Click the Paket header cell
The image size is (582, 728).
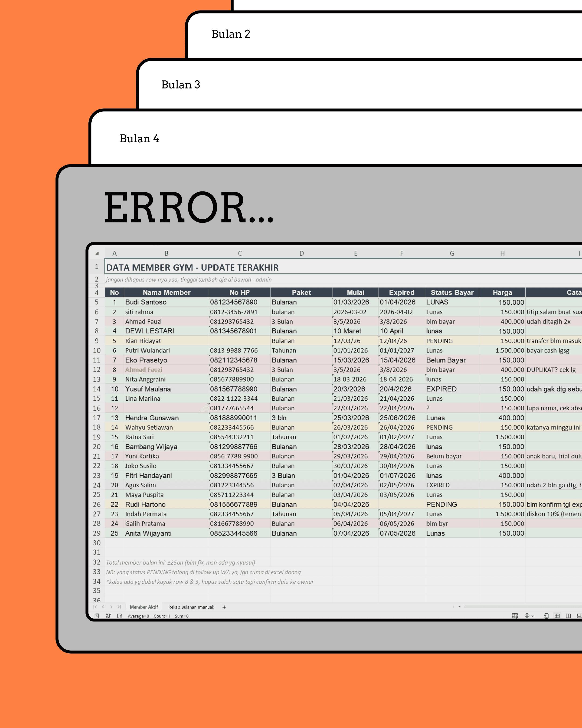301,293
